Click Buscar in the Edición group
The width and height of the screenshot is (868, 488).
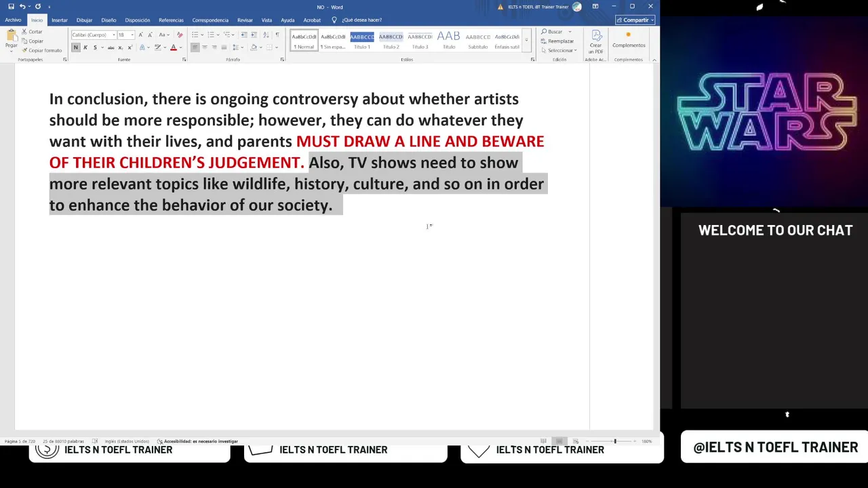pyautogui.click(x=553, y=32)
